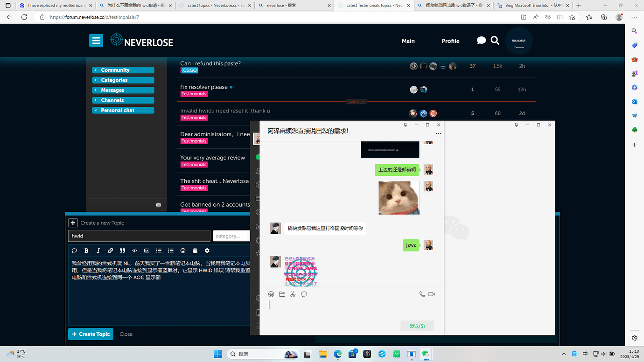Apply bold formatting in the topic editor
This screenshot has height=362, width=644.
(x=86, y=251)
